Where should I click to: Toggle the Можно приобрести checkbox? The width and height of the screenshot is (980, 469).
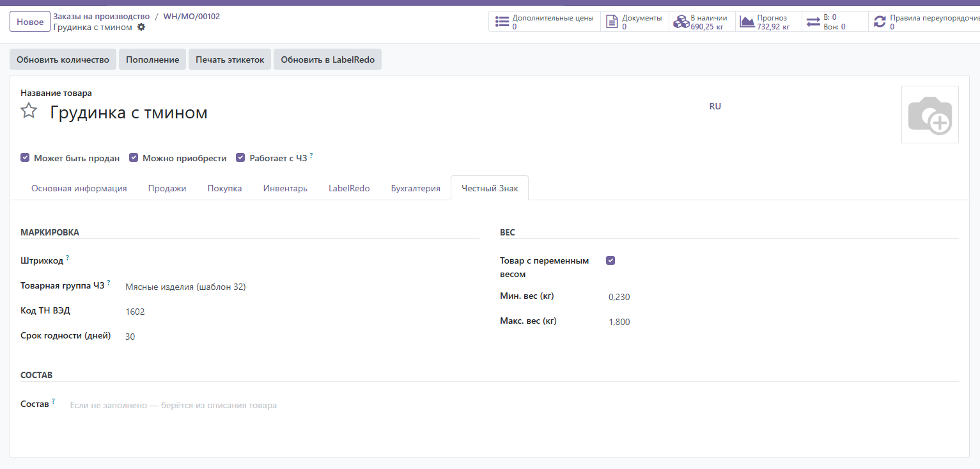[134, 157]
